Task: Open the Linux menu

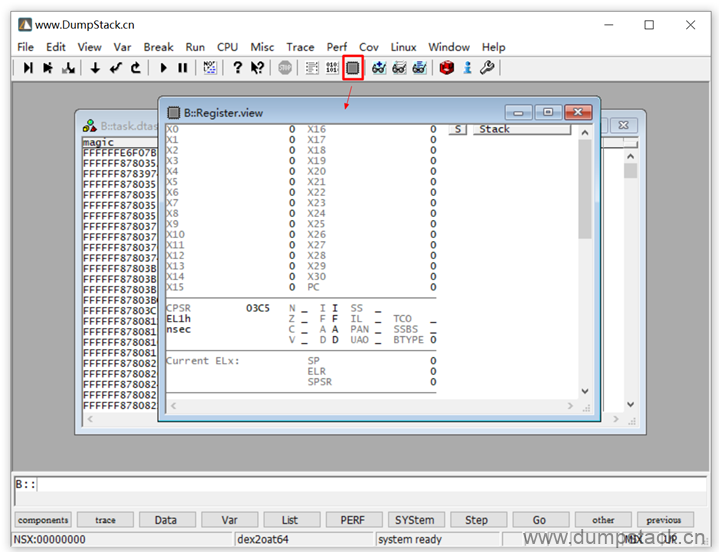Action: pyautogui.click(x=403, y=47)
